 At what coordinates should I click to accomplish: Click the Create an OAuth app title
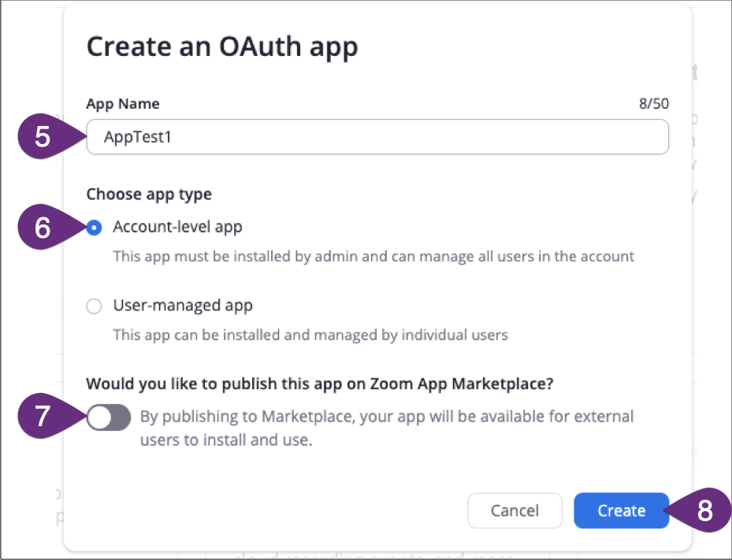tap(223, 46)
